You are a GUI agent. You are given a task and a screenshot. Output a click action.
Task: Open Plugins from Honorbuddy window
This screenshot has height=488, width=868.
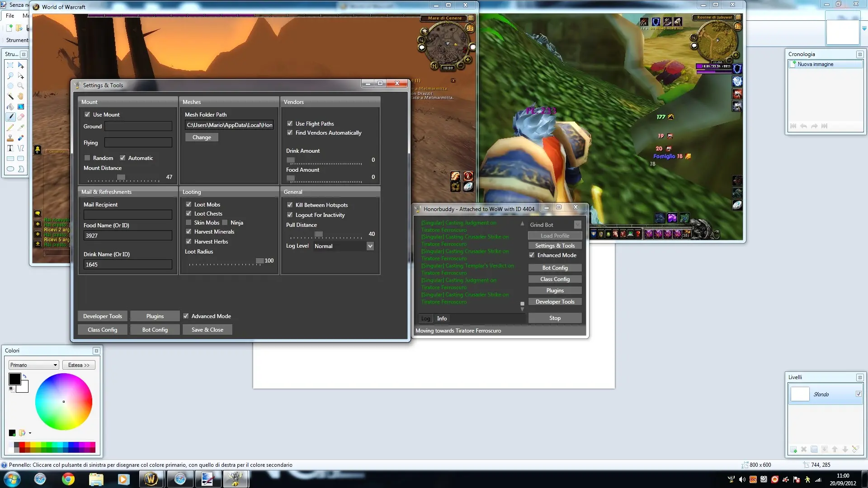pyautogui.click(x=555, y=291)
